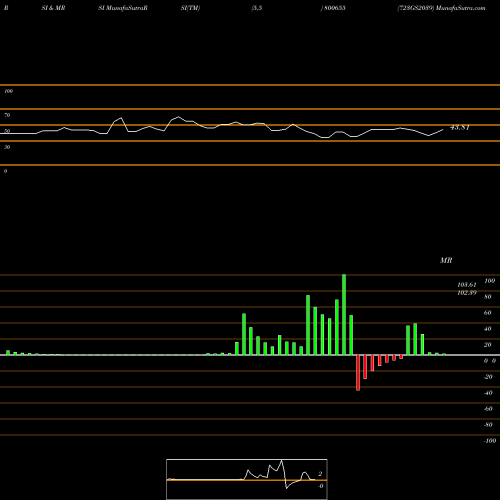Click the '-100' axis label of MR panel
The image size is (500, 500).
(490, 441)
